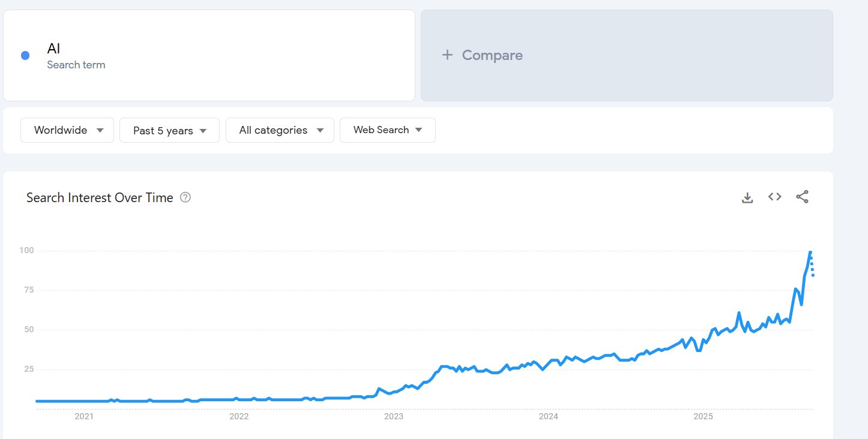Image resolution: width=868 pixels, height=439 pixels.
Task: Download the search interest chart data
Action: 747,197
